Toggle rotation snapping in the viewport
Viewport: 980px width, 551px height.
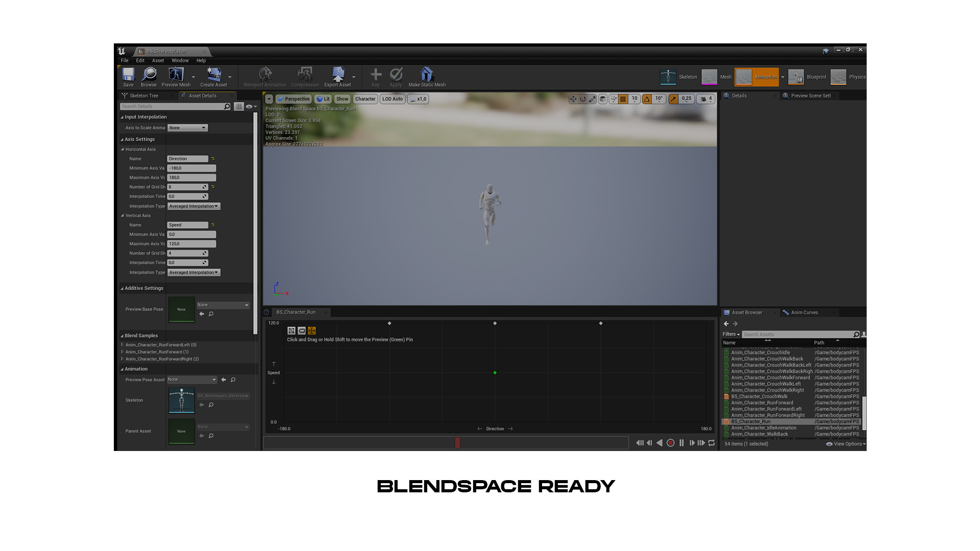[x=647, y=98]
